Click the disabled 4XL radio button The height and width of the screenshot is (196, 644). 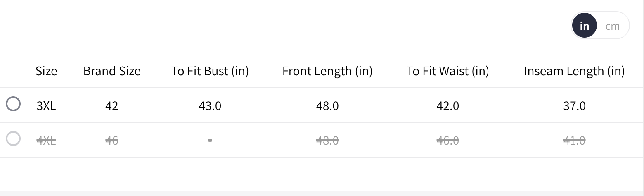(13, 139)
